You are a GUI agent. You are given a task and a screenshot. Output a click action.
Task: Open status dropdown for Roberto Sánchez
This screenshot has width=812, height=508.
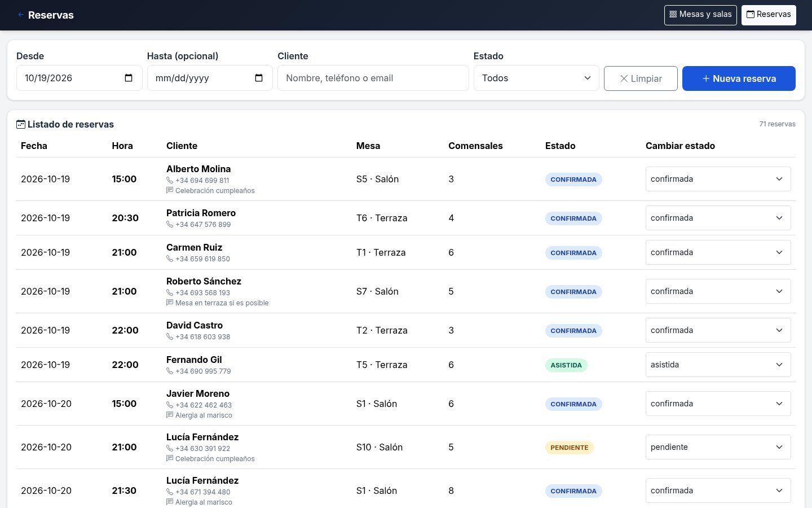pos(718,291)
